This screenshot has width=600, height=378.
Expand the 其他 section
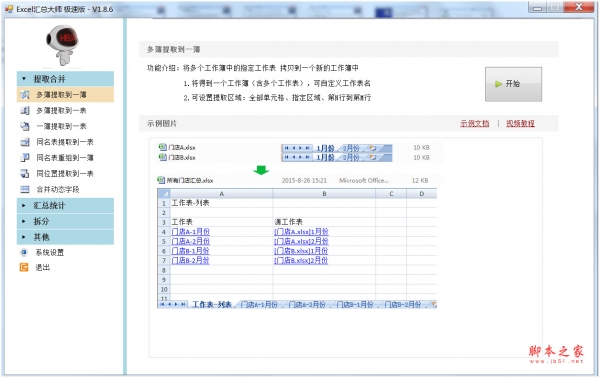(65, 237)
